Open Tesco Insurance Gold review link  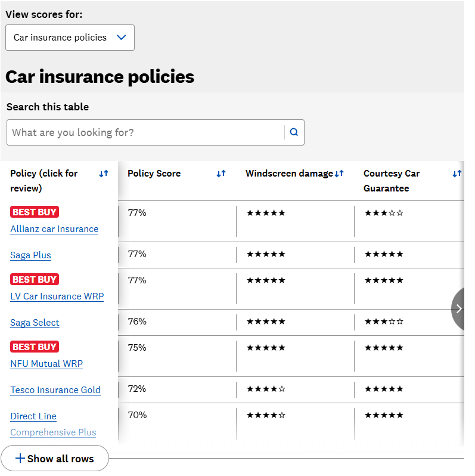[x=55, y=390]
